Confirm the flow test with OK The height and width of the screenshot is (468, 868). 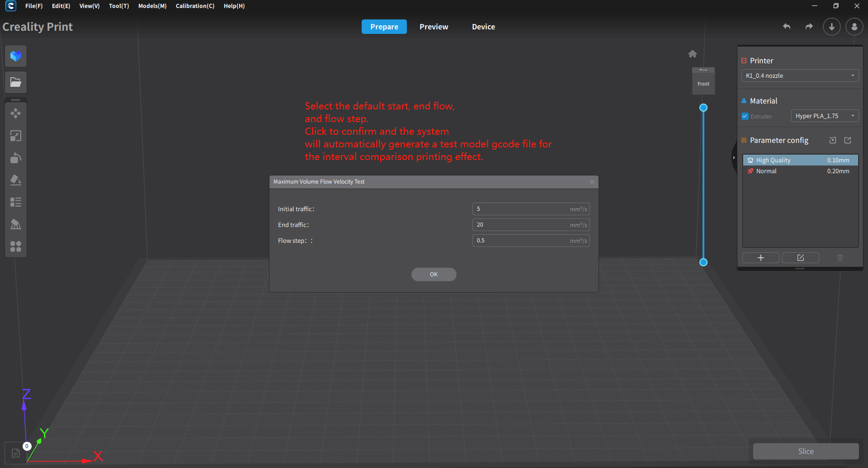[434, 274]
